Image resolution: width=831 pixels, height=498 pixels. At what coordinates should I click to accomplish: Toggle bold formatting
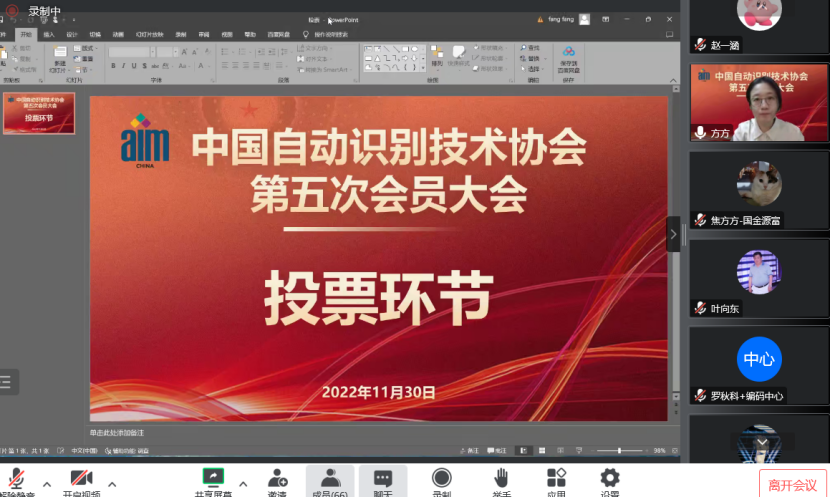click(113, 66)
